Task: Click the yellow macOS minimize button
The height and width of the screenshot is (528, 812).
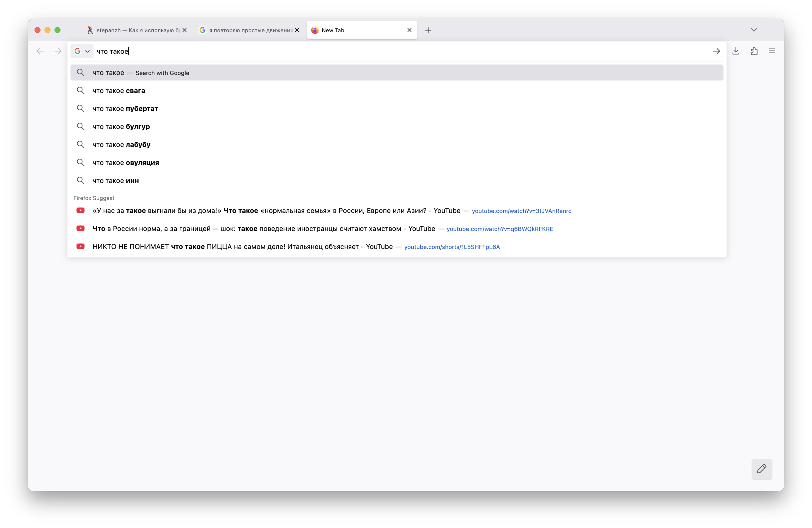Action: tap(47, 30)
